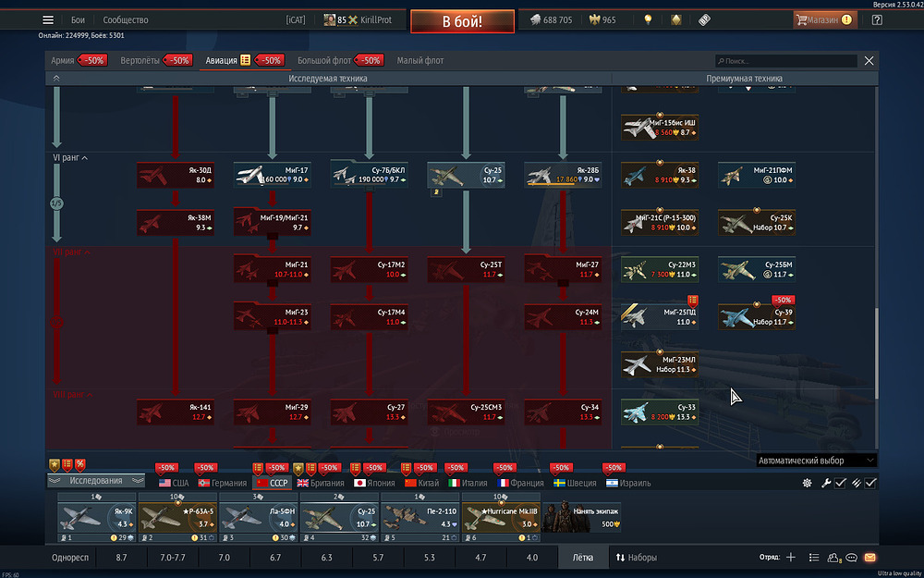Select the Су-25 aircraft in research tree
This screenshot has height=578, width=924.
466,175
